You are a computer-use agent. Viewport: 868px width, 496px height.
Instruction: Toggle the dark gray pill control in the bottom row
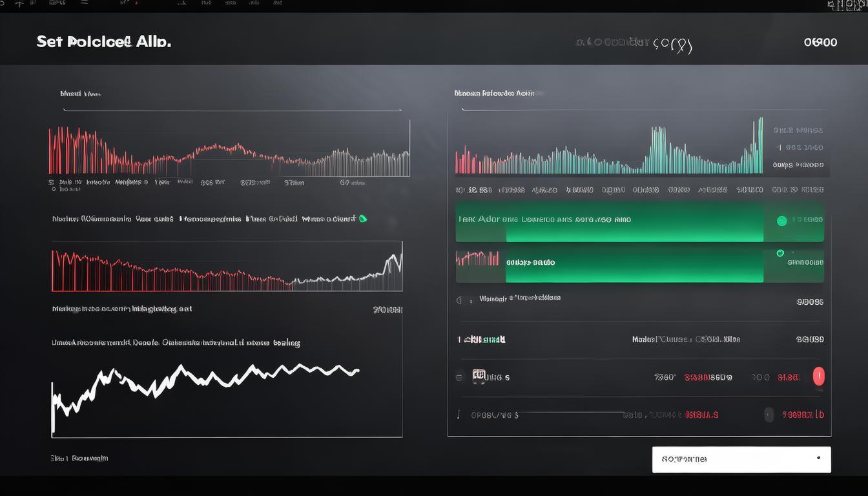[769, 415]
